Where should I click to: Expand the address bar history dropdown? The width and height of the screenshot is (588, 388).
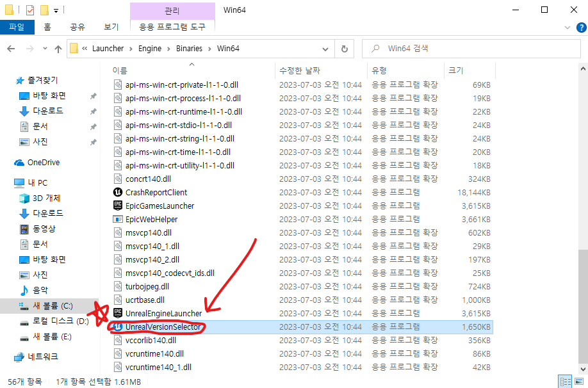click(325, 49)
